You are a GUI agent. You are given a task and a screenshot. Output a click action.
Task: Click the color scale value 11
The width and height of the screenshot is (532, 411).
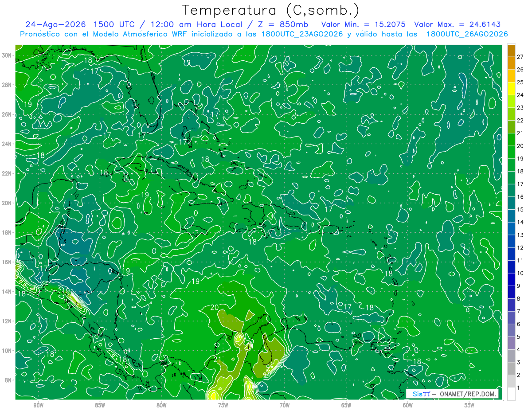[520, 260]
